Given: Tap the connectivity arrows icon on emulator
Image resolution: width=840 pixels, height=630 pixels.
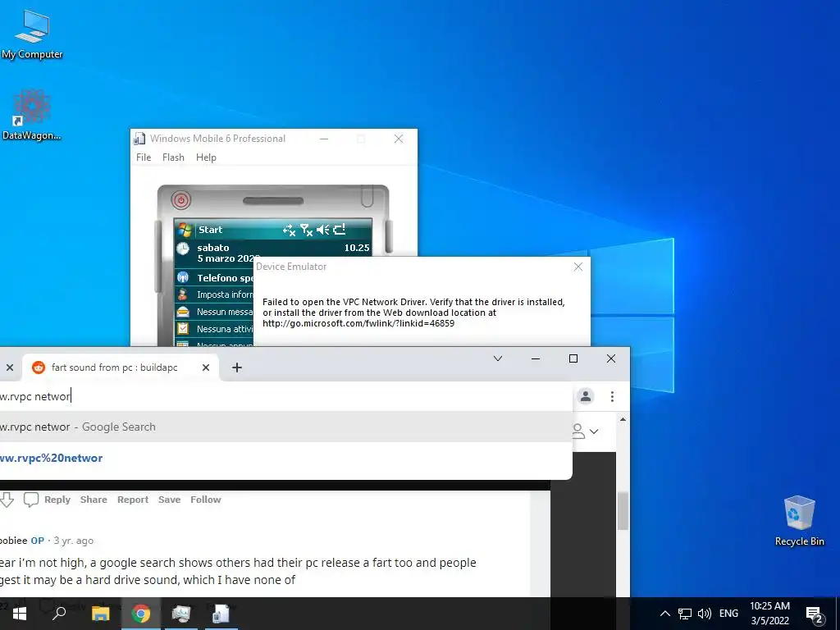Looking at the screenshot, I should pyautogui.click(x=290, y=230).
